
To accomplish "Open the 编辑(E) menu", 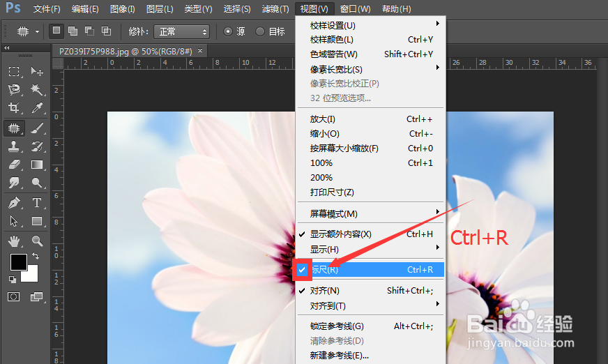I will coord(85,8).
